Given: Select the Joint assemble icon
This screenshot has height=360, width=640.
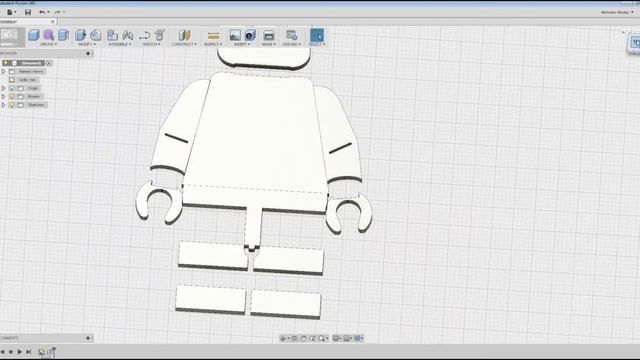Looking at the screenshot, I should 128,35.
